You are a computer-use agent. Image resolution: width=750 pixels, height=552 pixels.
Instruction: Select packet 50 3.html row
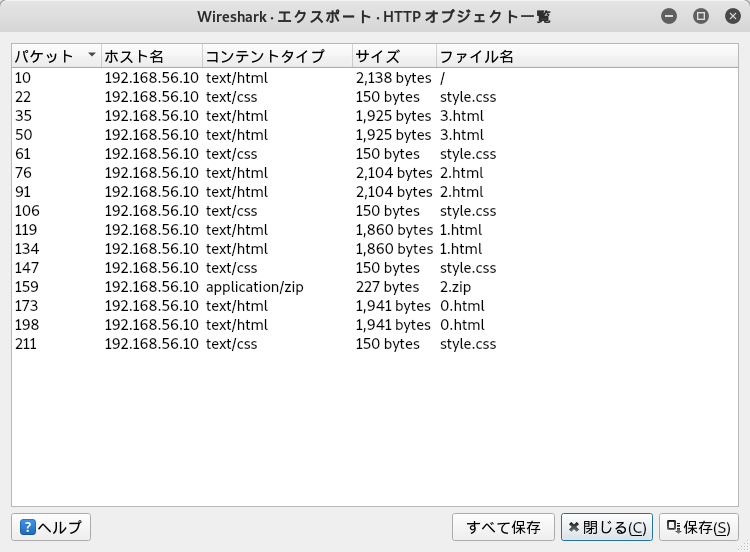[x=375, y=134]
